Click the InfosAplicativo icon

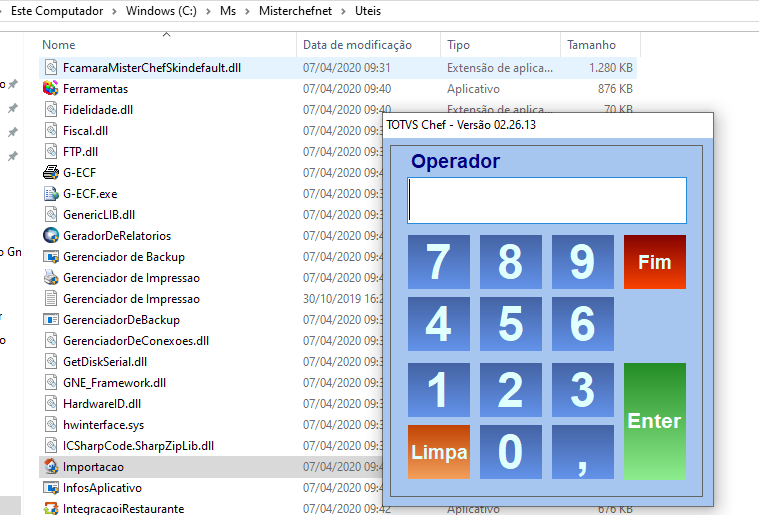[x=51, y=488]
